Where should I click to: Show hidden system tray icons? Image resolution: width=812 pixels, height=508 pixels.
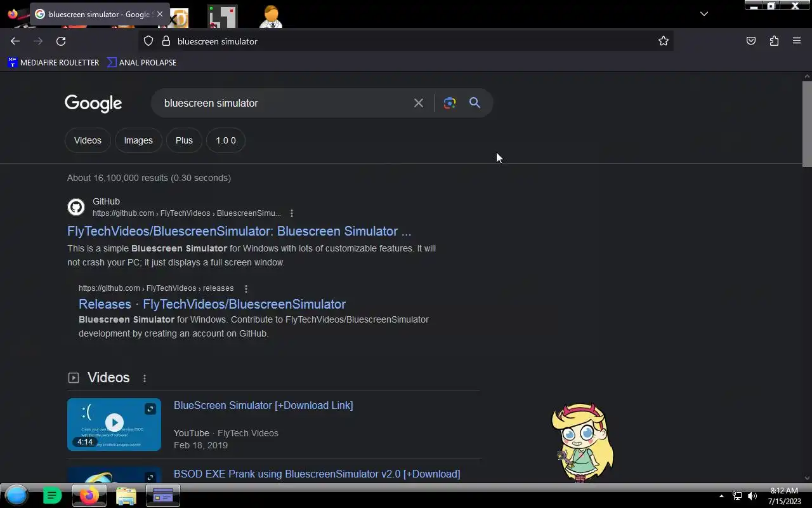[x=721, y=496]
